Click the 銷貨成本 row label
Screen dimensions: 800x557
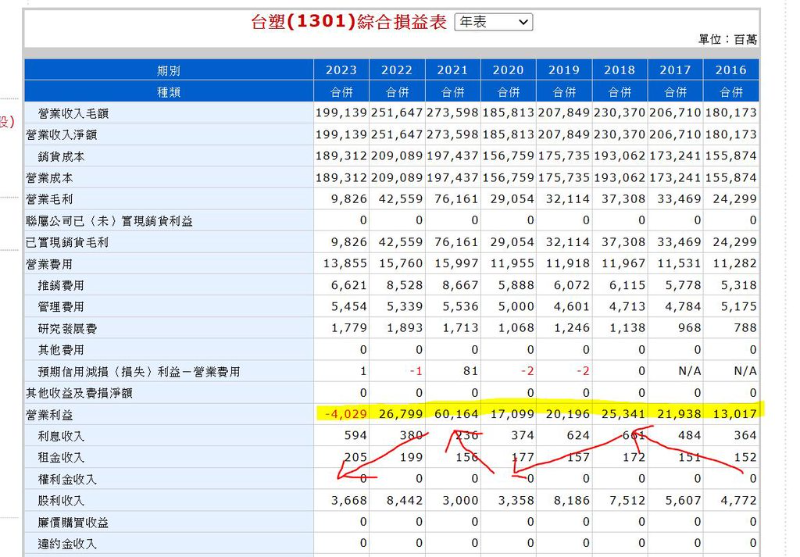(61, 156)
